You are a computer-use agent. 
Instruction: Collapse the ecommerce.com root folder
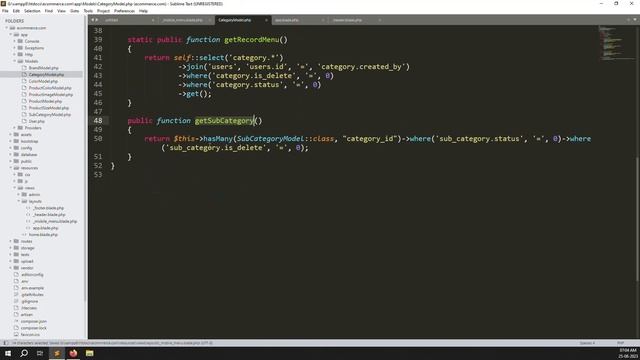[7, 28]
